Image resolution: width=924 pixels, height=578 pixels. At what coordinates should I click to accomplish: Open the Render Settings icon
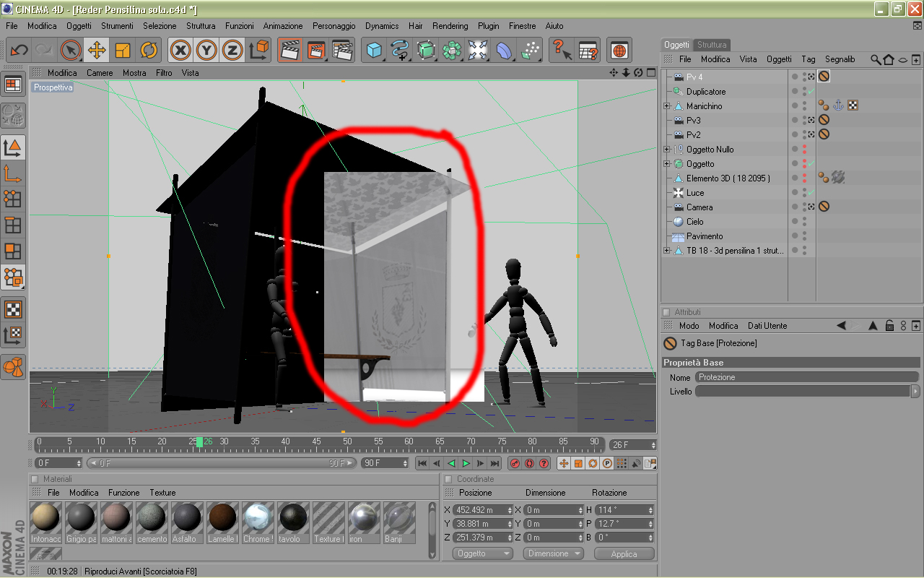tap(342, 51)
